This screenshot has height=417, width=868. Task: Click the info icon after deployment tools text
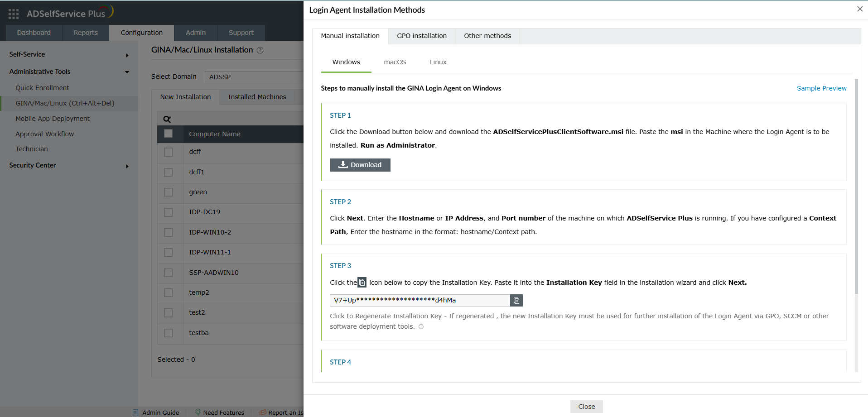421,327
